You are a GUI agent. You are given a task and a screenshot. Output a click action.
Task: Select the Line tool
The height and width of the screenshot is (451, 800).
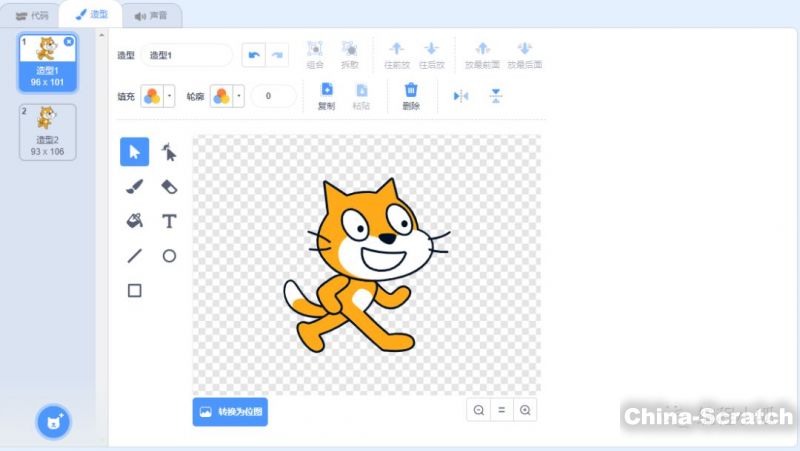click(135, 256)
